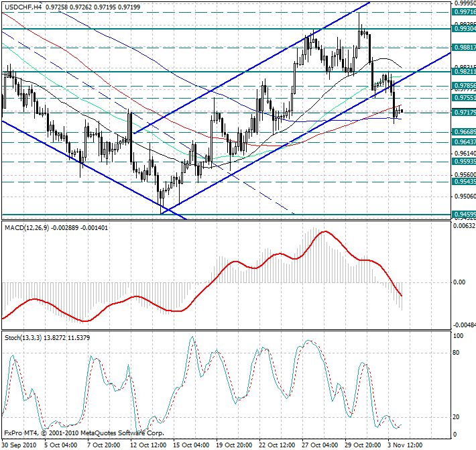Click the 0.9643 price level label
Image resolution: width=476 pixels, height=450 pixels.
coord(464,142)
